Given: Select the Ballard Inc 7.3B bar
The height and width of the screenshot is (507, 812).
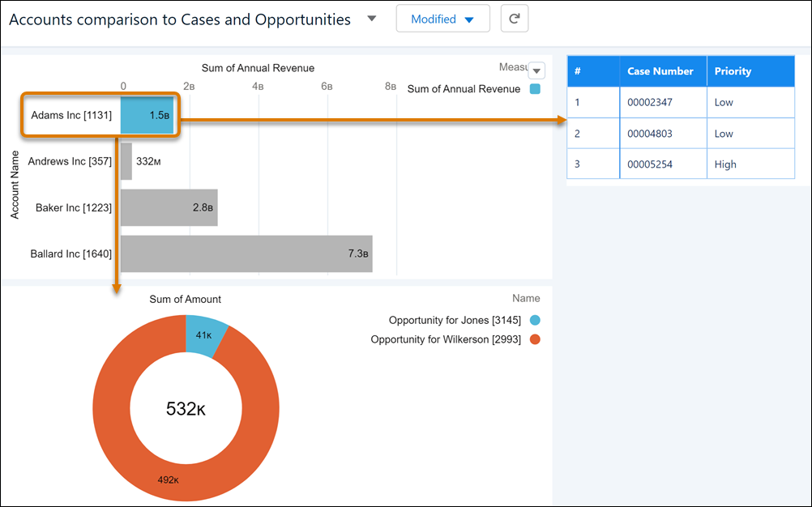Looking at the screenshot, I should pos(246,253).
